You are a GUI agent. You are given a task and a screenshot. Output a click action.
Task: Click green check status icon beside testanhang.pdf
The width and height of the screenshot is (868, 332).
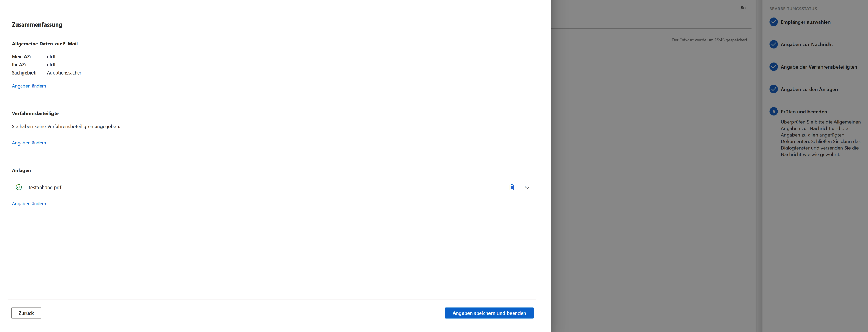(19, 187)
